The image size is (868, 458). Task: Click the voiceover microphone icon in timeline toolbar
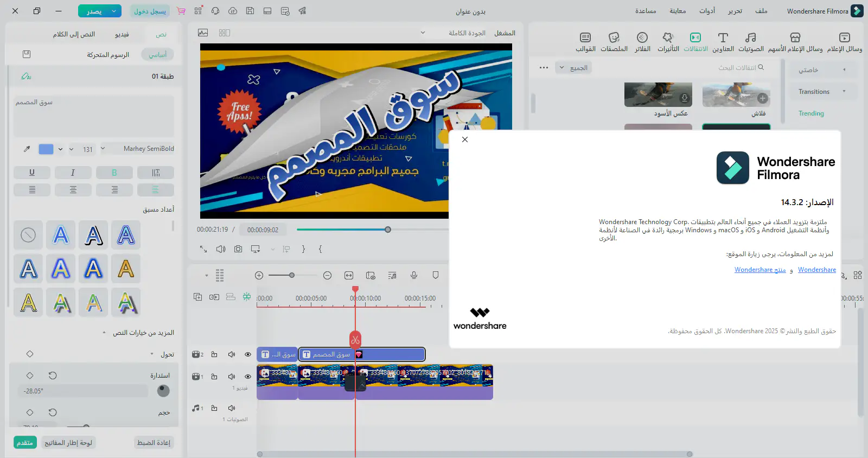tap(414, 275)
